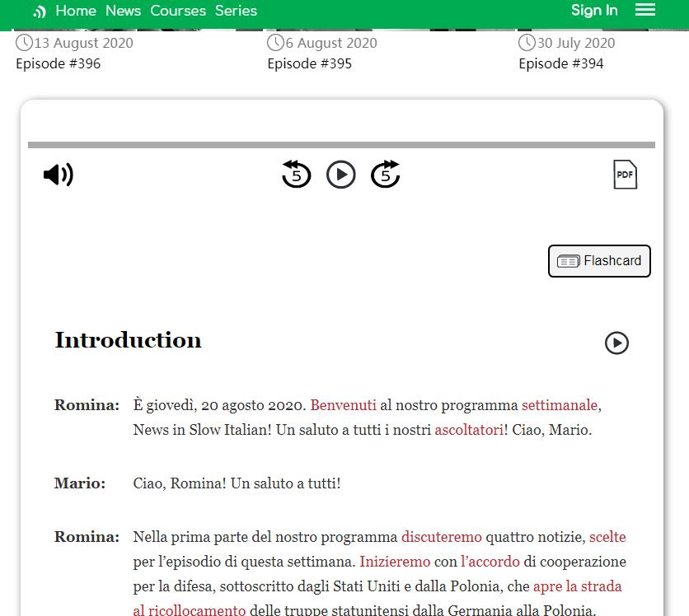Click the Sign In link
The image size is (689, 616).
coord(594,10)
